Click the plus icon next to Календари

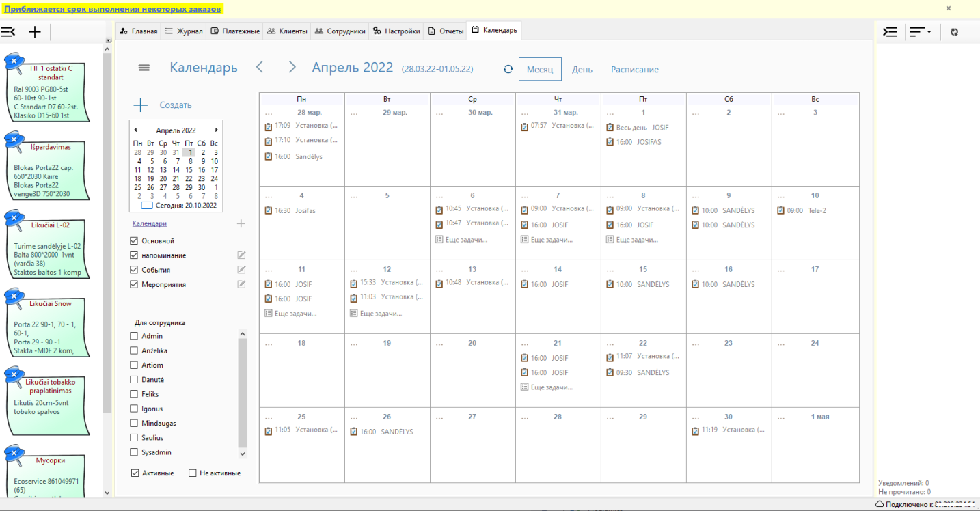[x=241, y=223]
